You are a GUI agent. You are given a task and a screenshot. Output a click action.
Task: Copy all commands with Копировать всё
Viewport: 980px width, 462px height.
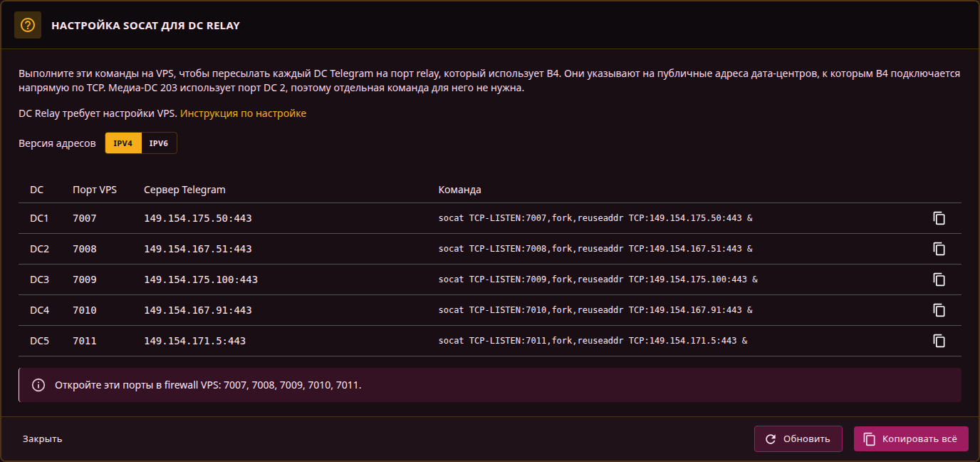[x=911, y=439]
